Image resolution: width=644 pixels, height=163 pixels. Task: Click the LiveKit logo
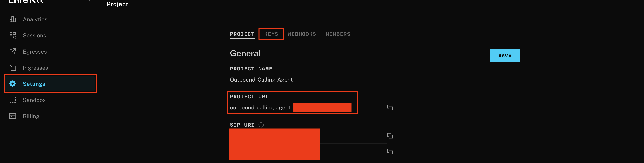pos(25,2)
